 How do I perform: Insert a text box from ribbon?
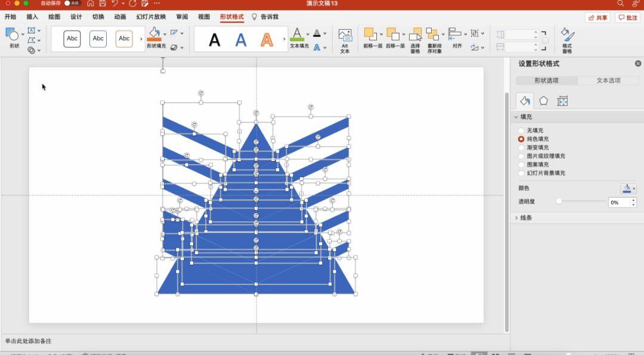[x=31, y=30]
